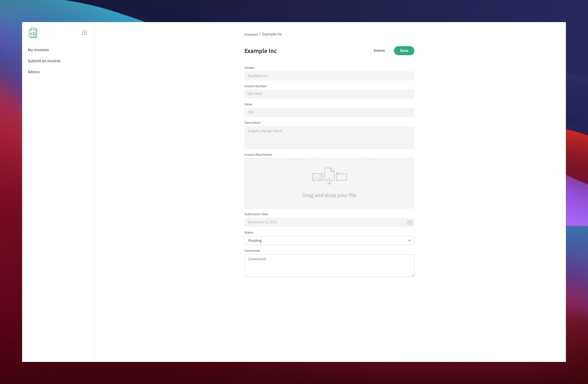Screen dimensions: 588x384
Task: Click the Invoice Number input field
Action: tap(329, 93)
